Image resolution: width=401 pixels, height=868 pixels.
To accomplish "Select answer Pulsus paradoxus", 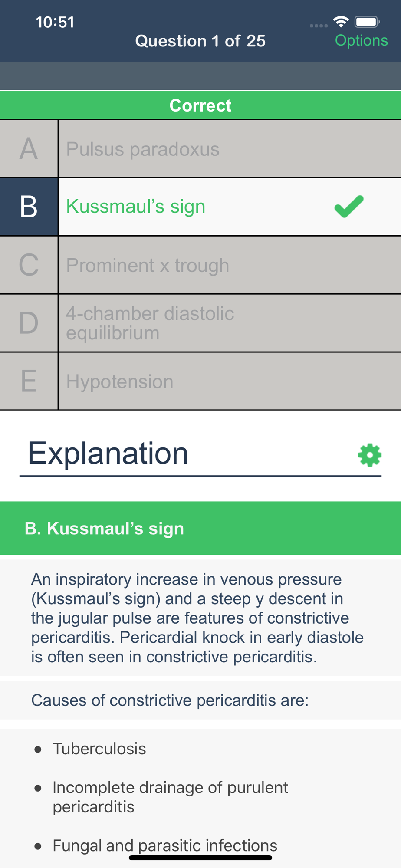I will (143, 149).
